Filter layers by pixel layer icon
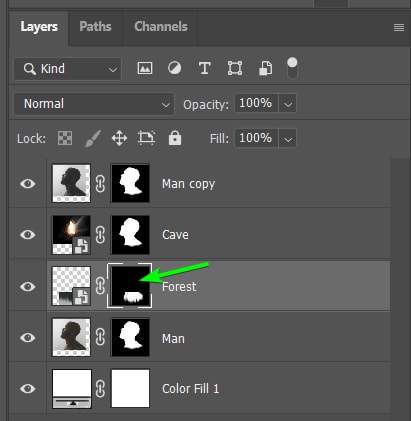 (x=145, y=68)
